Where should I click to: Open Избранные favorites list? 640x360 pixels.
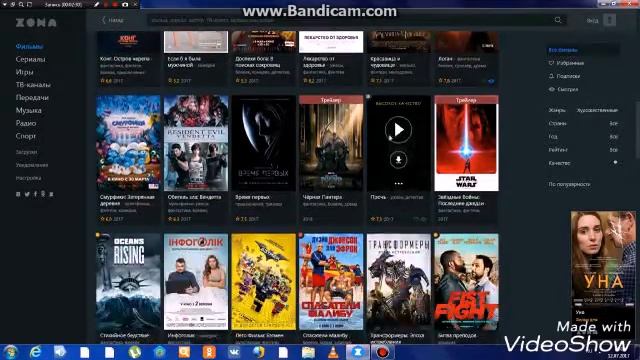pos(570,63)
